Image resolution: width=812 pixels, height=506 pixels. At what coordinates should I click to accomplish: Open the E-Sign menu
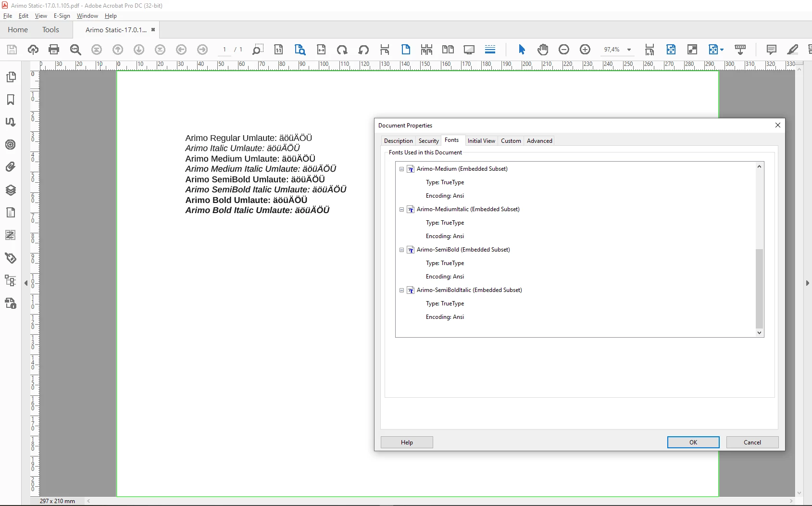pyautogui.click(x=62, y=16)
